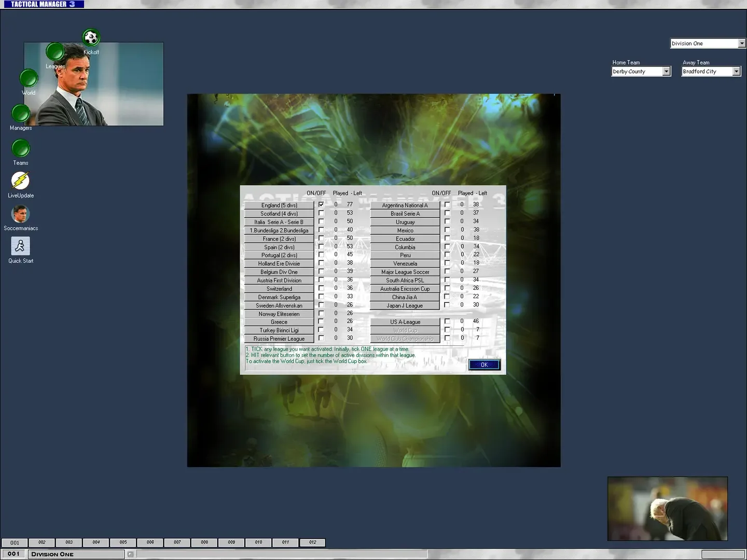Tick the World Cup checkbox
Image resolution: width=747 pixels, height=560 pixels.
[448, 330]
